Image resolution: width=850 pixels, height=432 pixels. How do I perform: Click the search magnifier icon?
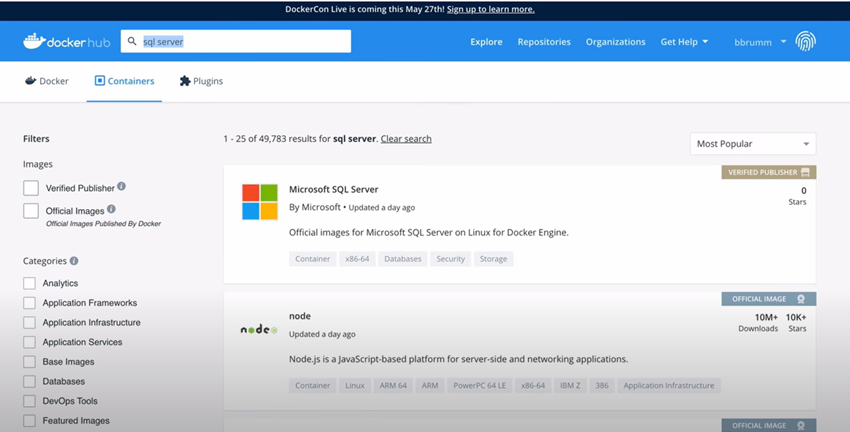[x=132, y=41]
